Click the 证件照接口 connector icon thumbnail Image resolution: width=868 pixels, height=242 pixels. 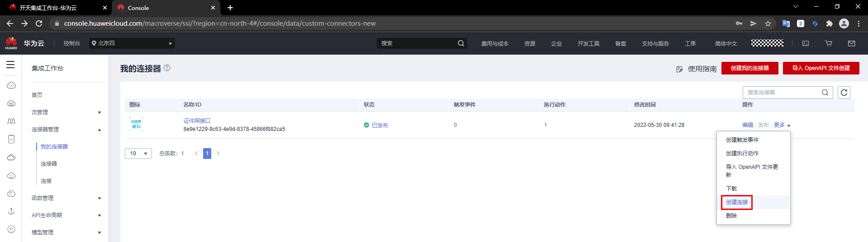[x=136, y=124]
